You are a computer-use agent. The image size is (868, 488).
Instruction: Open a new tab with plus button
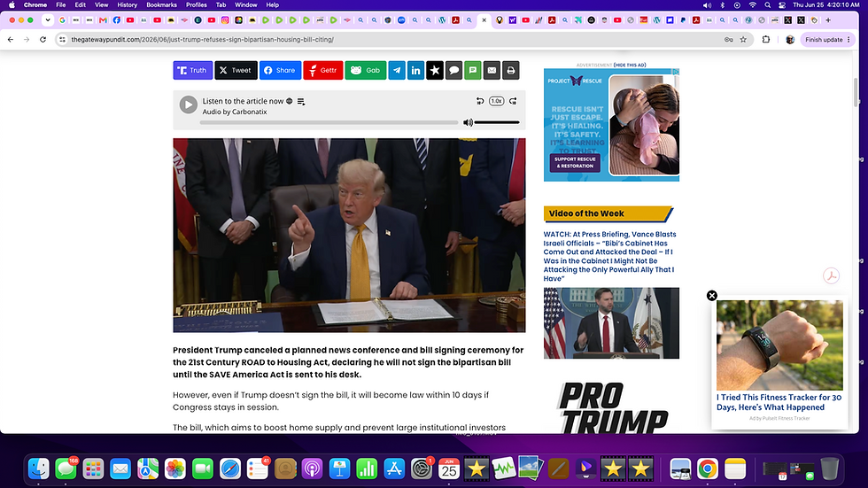(828, 19)
